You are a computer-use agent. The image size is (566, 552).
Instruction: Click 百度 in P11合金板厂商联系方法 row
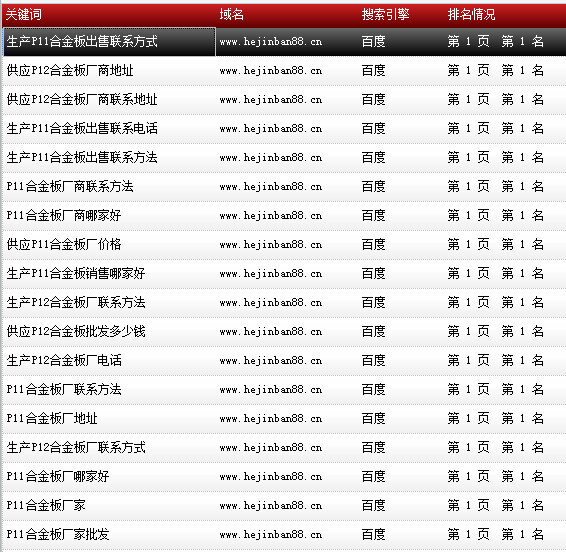click(374, 186)
